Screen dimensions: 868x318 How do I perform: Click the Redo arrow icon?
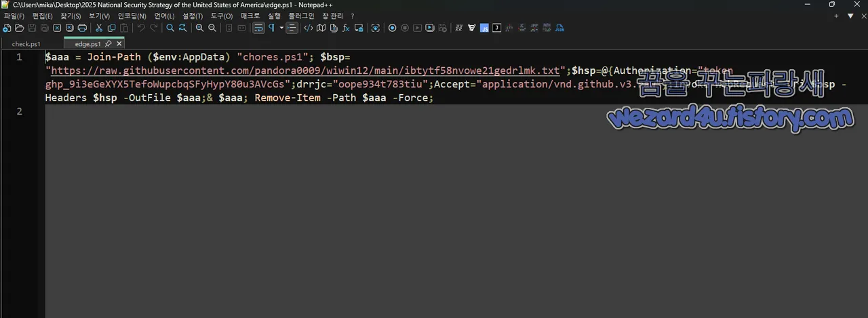coord(154,28)
